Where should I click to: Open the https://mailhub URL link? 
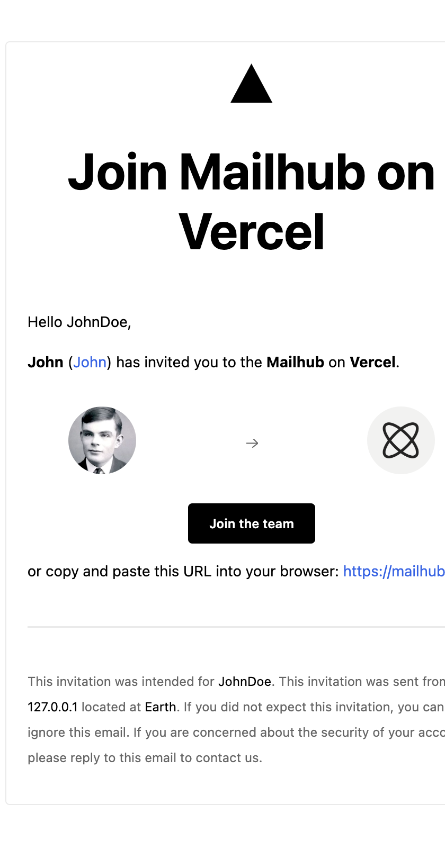click(394, 571)
